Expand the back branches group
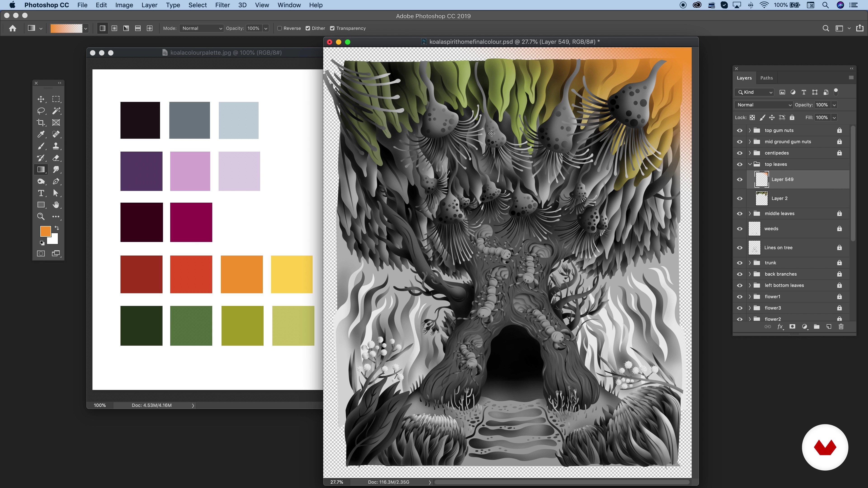 point(750,274)
